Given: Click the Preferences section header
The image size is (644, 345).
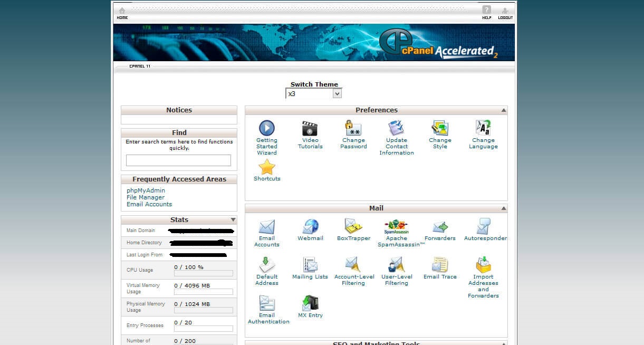Looking at the screenshot, I should pyautogui.click(x=376, y=110).
